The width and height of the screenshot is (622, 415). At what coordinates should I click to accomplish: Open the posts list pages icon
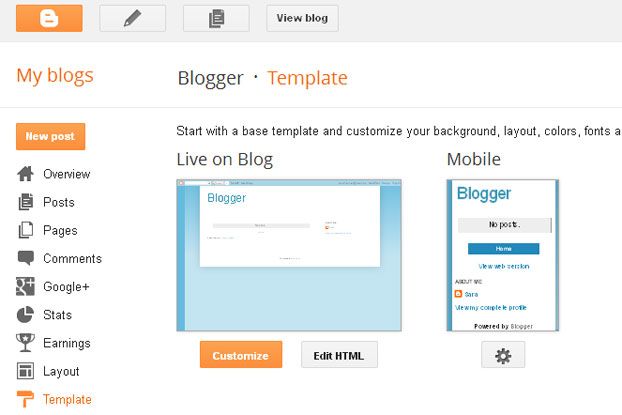(x=216, y=18)
